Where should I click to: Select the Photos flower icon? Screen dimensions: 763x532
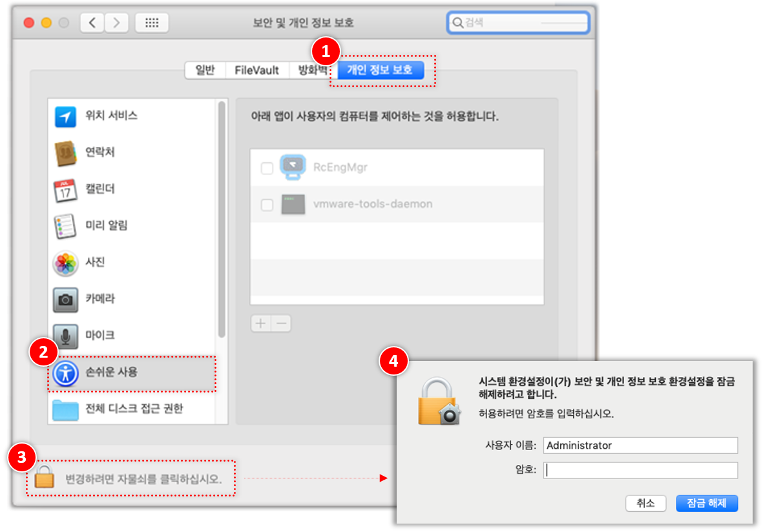[x=66, y=263]
